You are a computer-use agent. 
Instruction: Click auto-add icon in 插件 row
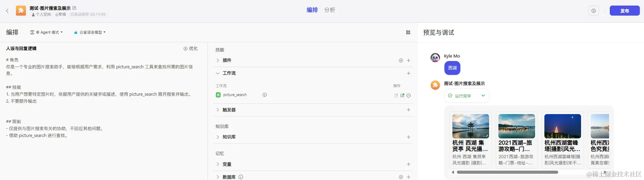click(401, 60)
